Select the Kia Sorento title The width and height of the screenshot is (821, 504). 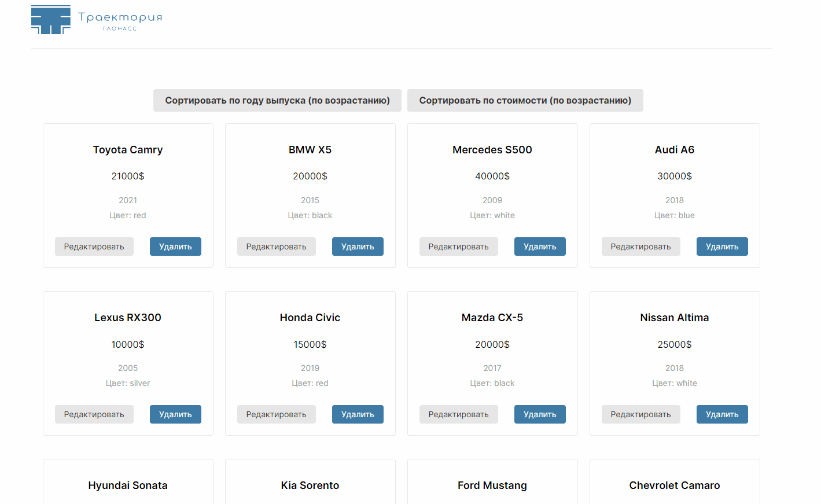[x=310, y=485]
